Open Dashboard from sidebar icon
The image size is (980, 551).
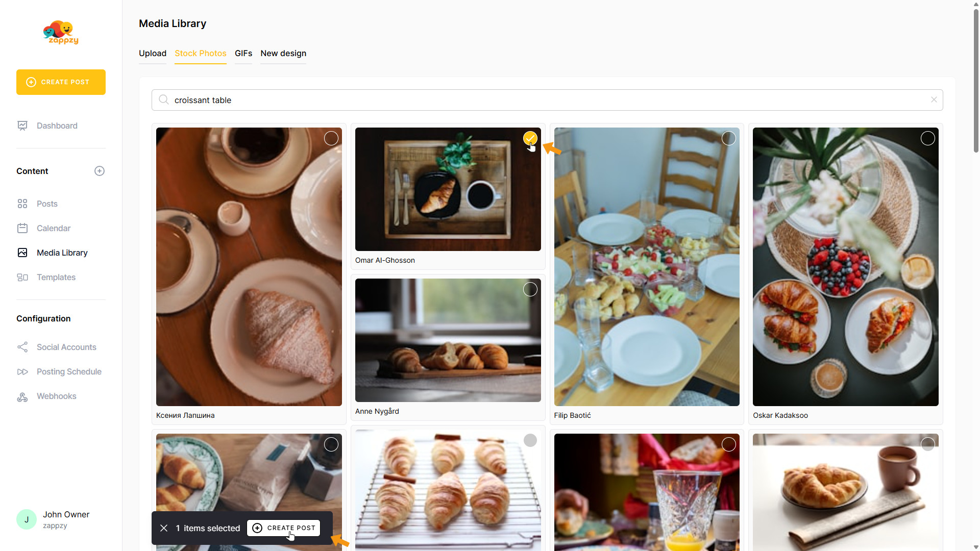[22, 126]
